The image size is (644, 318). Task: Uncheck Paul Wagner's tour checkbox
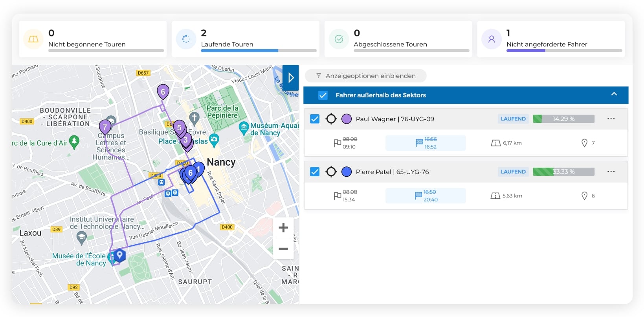(x=315, y=119)
